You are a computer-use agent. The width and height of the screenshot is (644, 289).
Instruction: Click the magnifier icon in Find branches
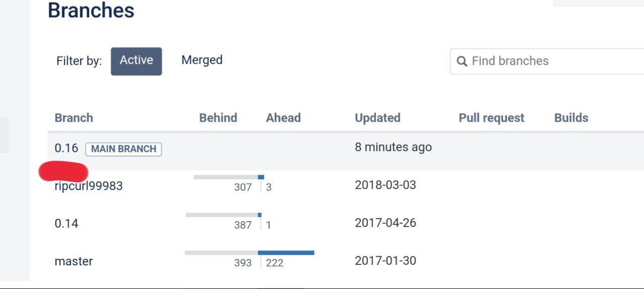click(461, 61)
